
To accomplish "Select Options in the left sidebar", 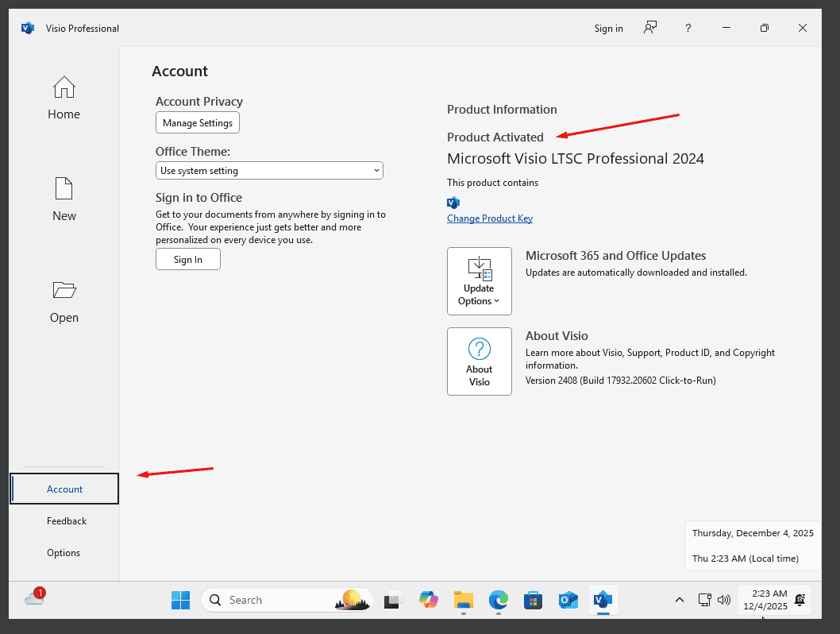I will click(64, 553).
